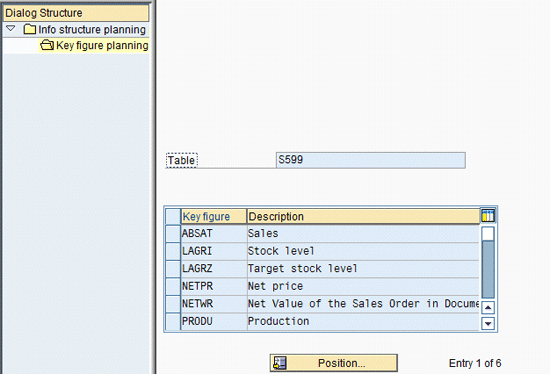
Task: Click the Table field containing S599
Action: coord(371,160)
